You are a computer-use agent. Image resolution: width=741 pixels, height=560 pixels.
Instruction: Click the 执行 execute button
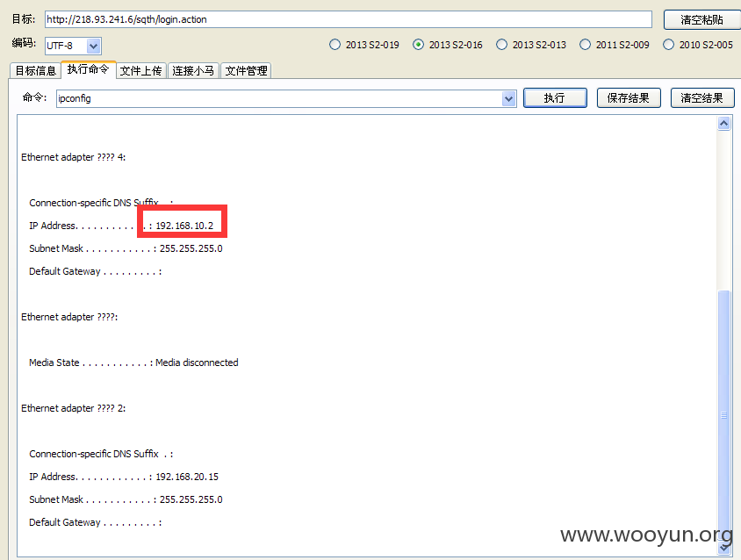[555, 97]
